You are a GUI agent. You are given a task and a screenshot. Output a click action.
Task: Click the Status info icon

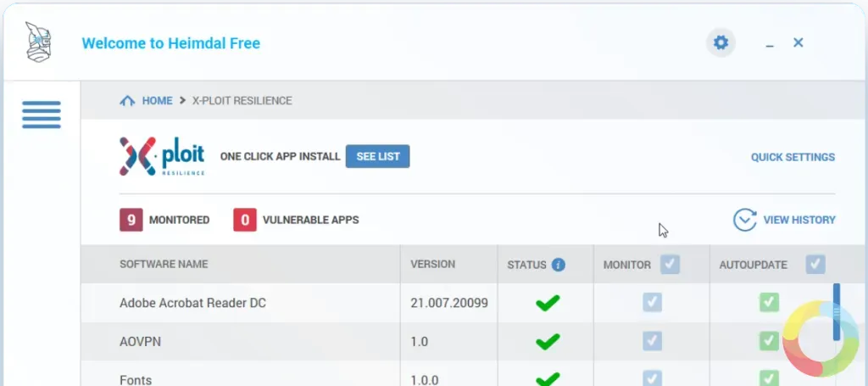[x=558, y=265]
